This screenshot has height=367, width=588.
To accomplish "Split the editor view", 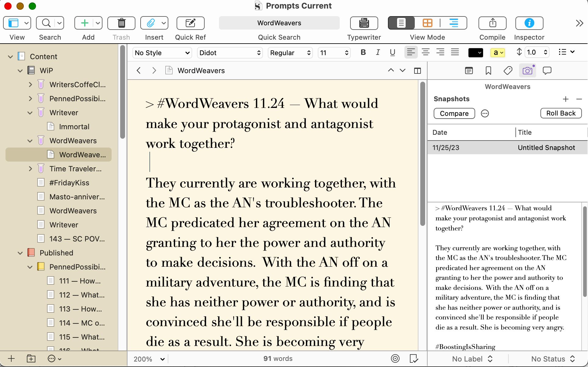I will 418,71.
